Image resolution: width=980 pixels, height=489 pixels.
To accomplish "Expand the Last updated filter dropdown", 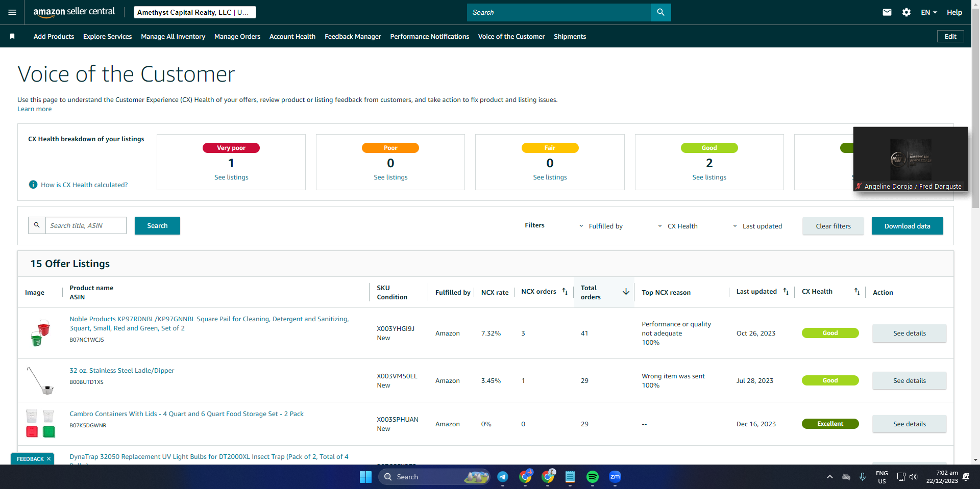I will pyautogui.click(x=757, y=226).
